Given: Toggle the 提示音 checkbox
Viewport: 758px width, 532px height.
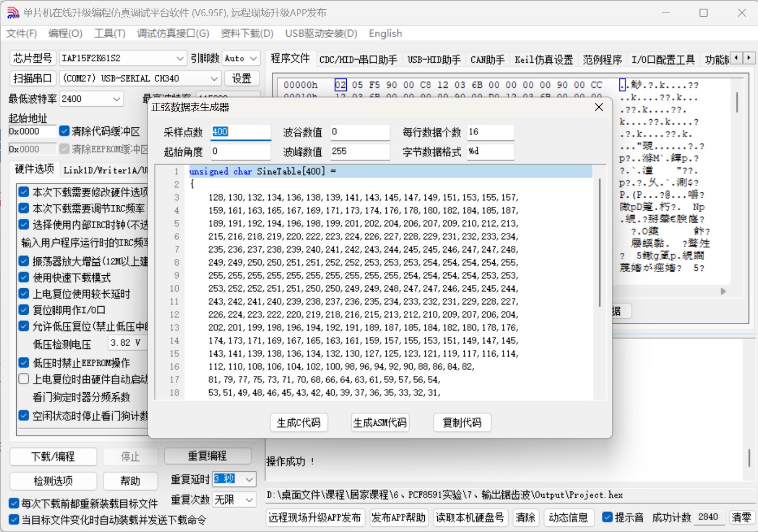Looking at the screenshot, I should click(607, 517).
